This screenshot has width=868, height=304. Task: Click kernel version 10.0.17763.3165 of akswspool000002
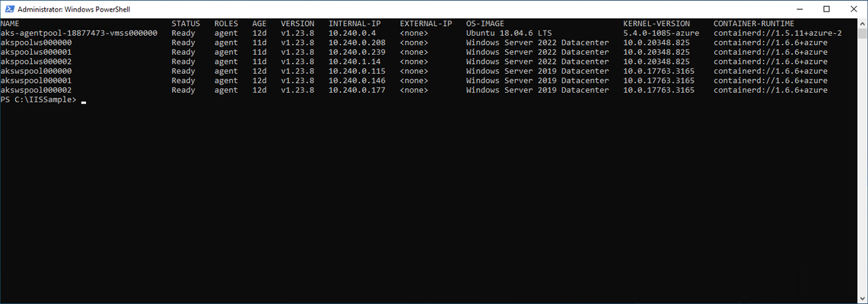point(659,90)
